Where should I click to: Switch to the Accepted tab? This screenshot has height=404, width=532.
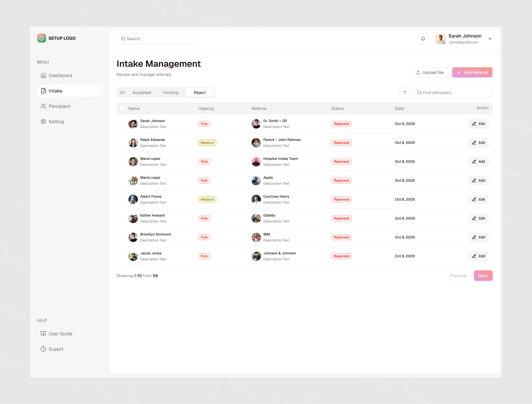click(x=142, y=92)
